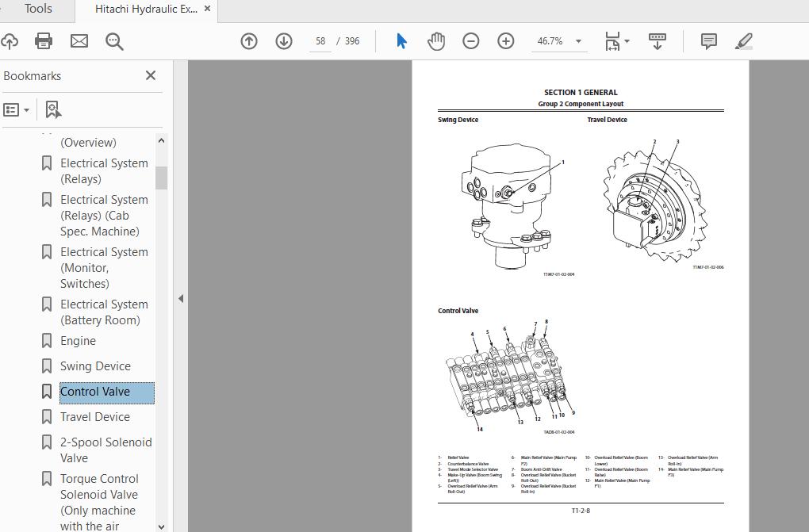
Task: Go to next page arrow
Action: [x=284, y=41]
